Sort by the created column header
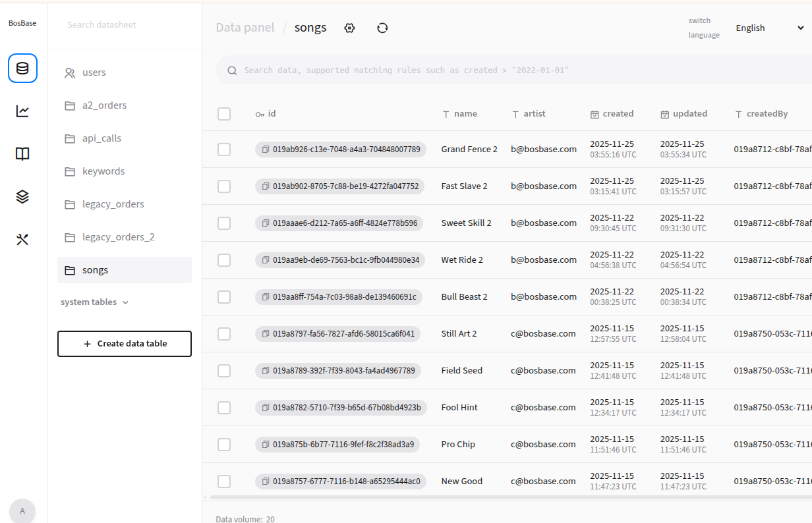The image size is (812, 523). tap(612, 114)
